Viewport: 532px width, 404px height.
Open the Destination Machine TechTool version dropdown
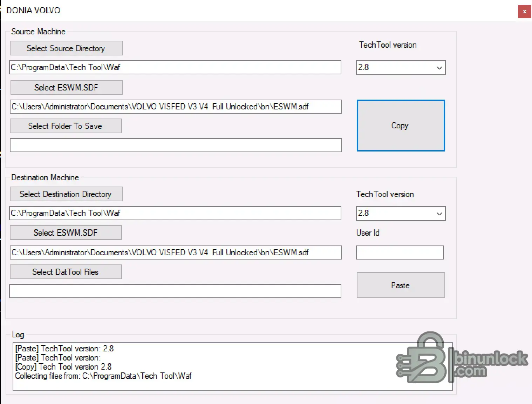pos(401,214)
